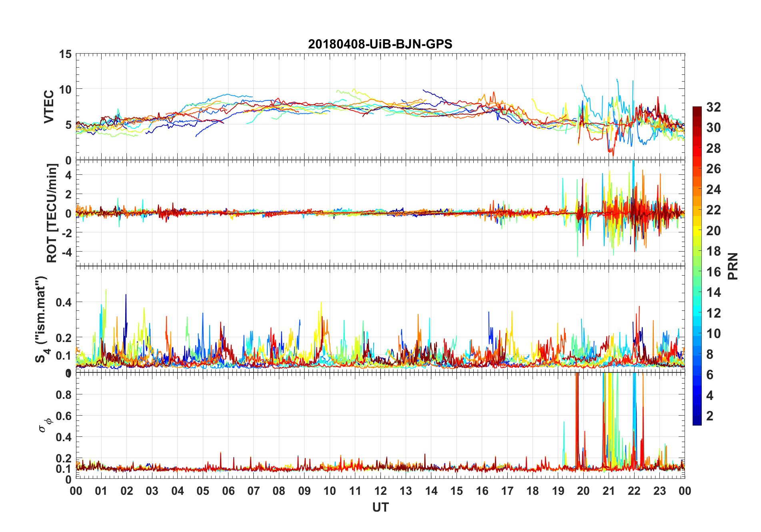761x532 pixels.
Task: Click colorbar tick label 2
Action: coord(710,416)
